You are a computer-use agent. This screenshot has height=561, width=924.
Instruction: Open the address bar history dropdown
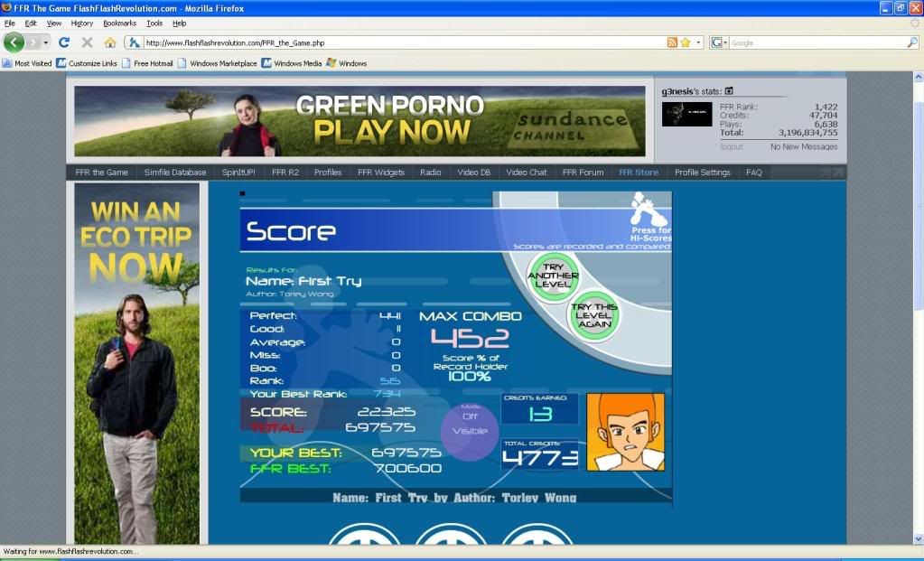698,42
